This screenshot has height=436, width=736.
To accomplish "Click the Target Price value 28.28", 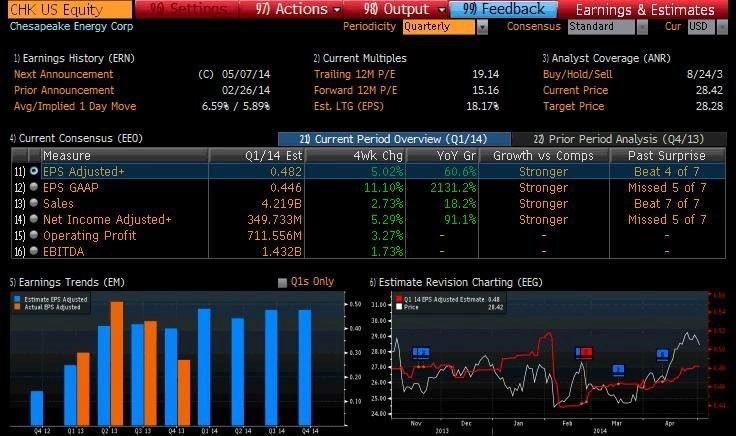I will pos(709,106).
